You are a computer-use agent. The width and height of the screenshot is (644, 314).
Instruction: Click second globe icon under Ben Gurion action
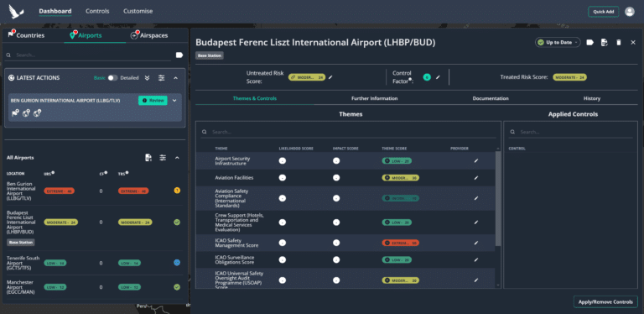[x=37, y=113]
